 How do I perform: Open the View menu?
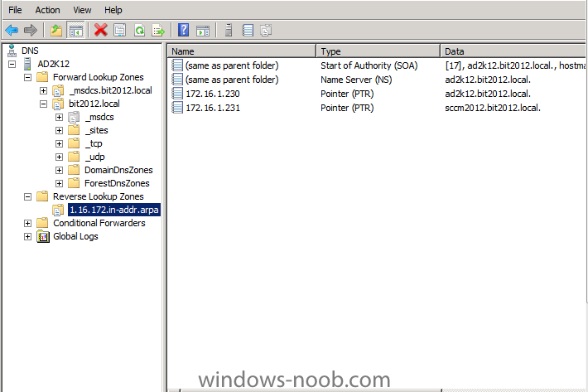82,10
